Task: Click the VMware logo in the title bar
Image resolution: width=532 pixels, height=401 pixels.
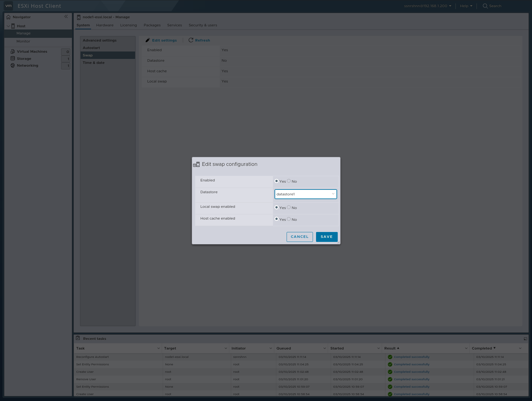Action: tap(8, 6)
